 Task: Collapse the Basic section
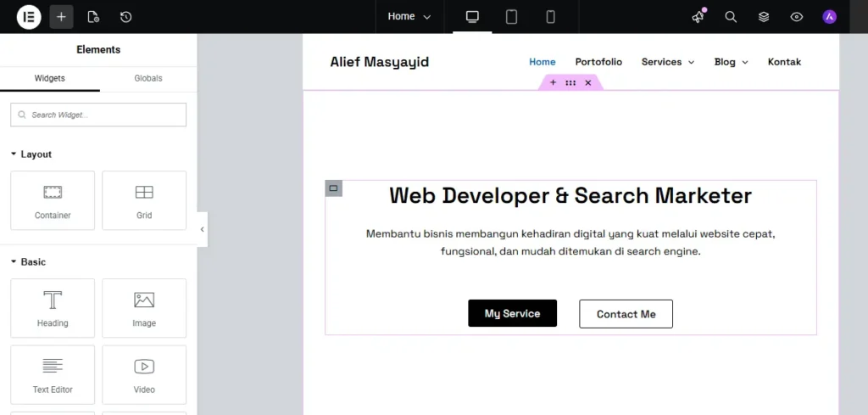click(28, 261)
